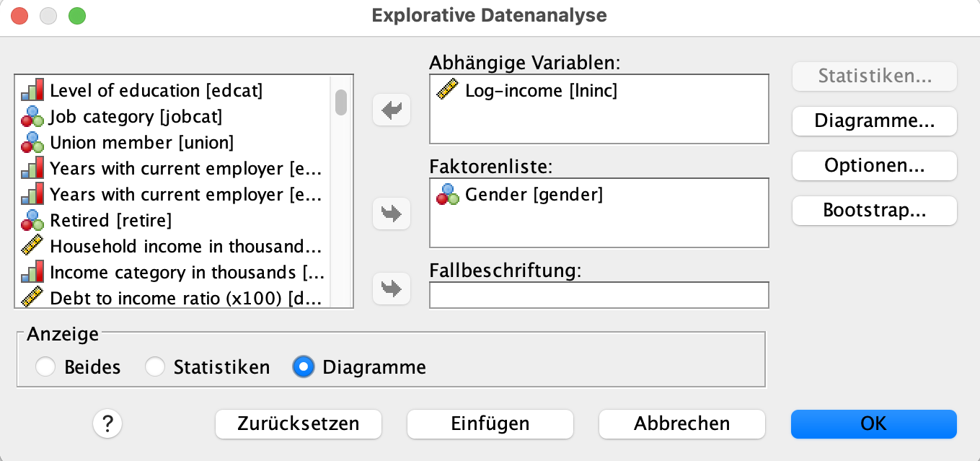Select the Beides radio button
This screenshot has width=980, height=461.
(x=45, y=367)
